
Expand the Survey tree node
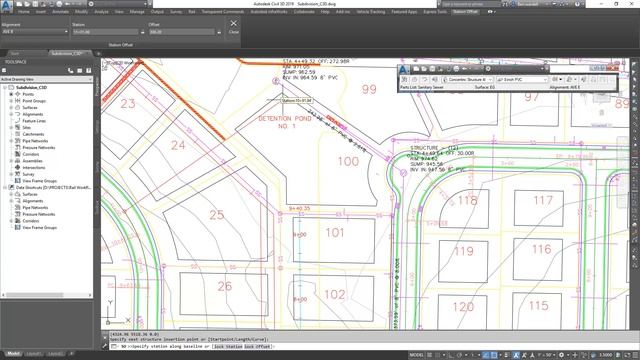[11, 174]
